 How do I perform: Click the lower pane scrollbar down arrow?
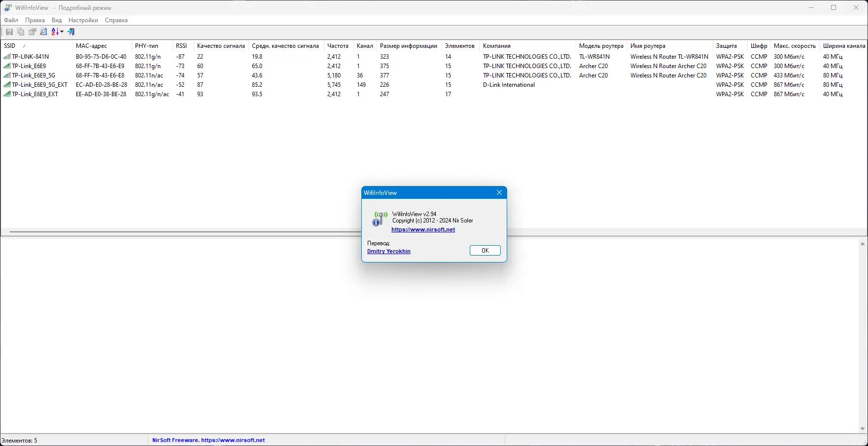(863, 429)
